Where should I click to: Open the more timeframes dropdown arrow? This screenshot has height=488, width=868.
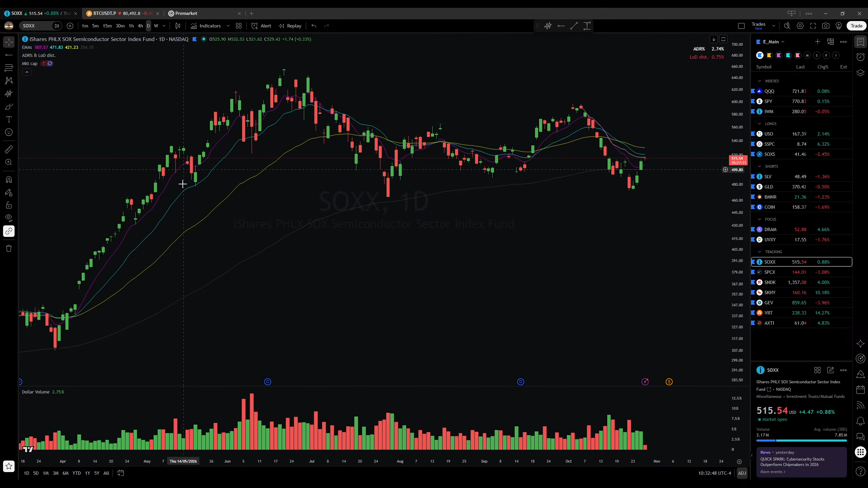click(164, 26)
